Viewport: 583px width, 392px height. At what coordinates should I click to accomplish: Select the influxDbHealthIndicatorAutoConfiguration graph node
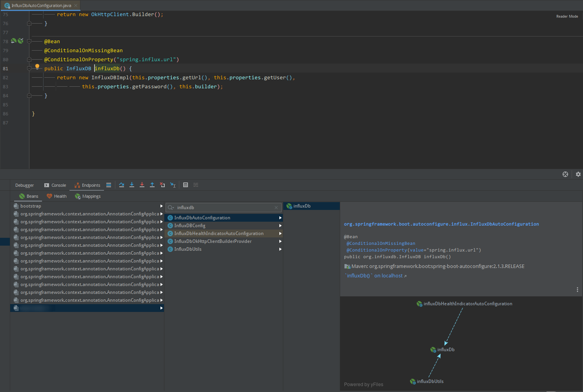(x=464, y=304)
